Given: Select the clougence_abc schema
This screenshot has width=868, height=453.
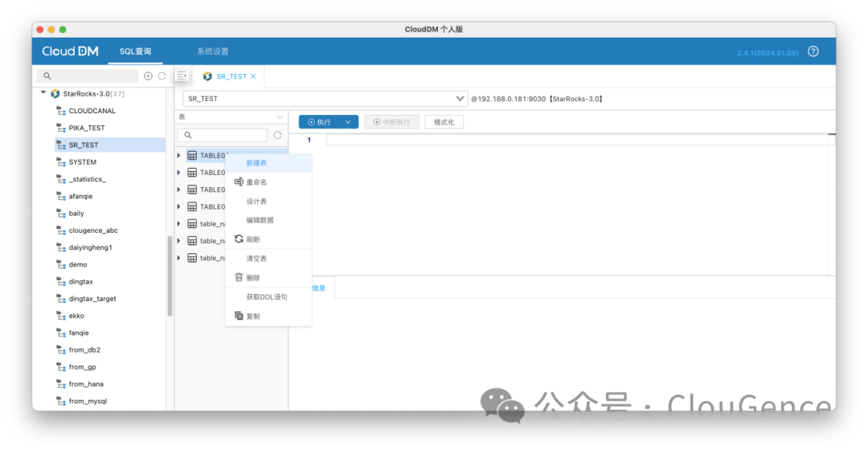Looking at the screenshot, I should [x=93, y=231].
